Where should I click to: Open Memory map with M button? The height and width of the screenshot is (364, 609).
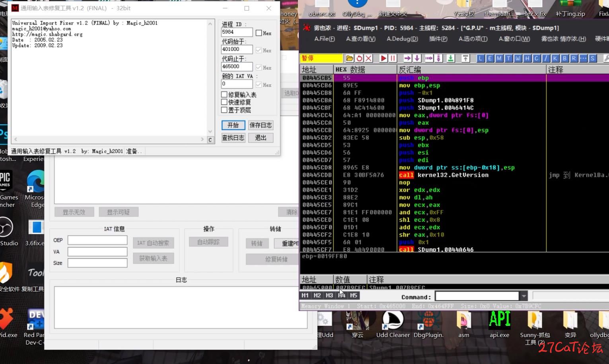pyautogui.click(x=499, y=58)
